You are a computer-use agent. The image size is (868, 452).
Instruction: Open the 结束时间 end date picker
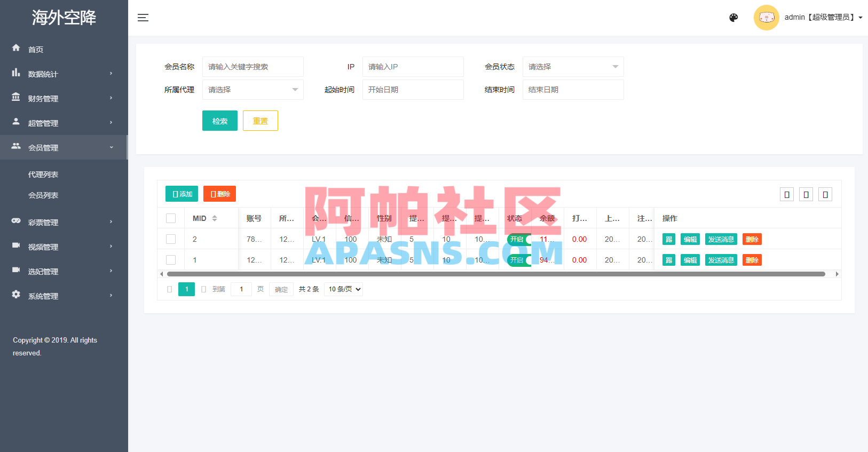tap(573, 90)
